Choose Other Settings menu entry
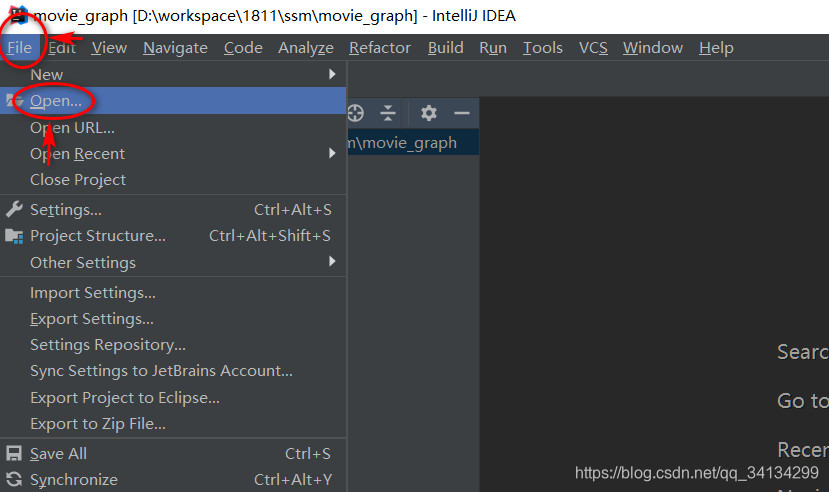 point(173,262)
